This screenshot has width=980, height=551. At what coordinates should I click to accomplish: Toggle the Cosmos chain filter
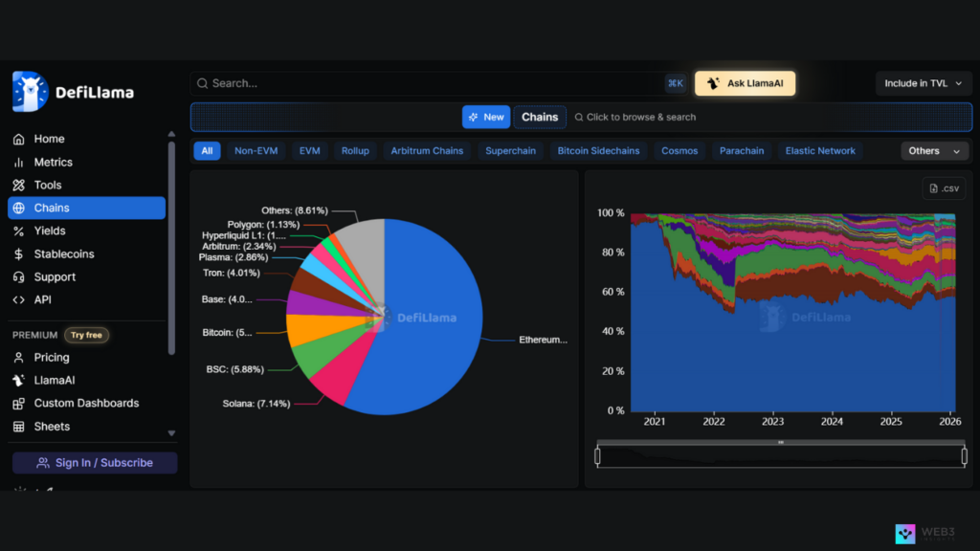click(x=679, y=151)
